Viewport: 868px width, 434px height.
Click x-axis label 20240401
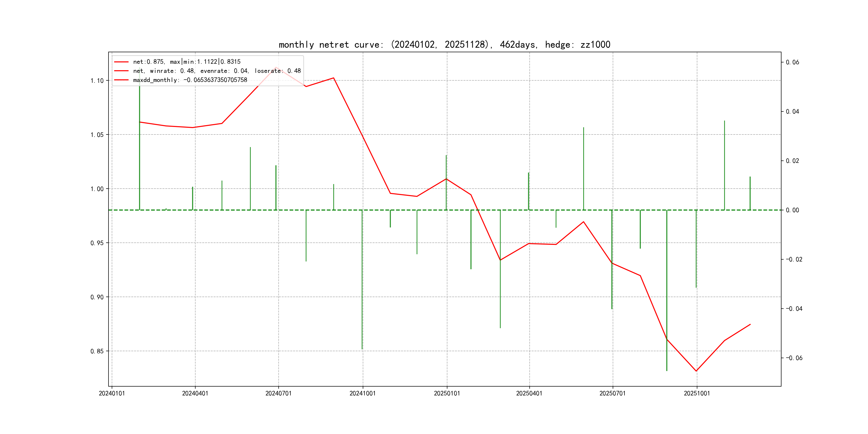[x=195, y=393]
